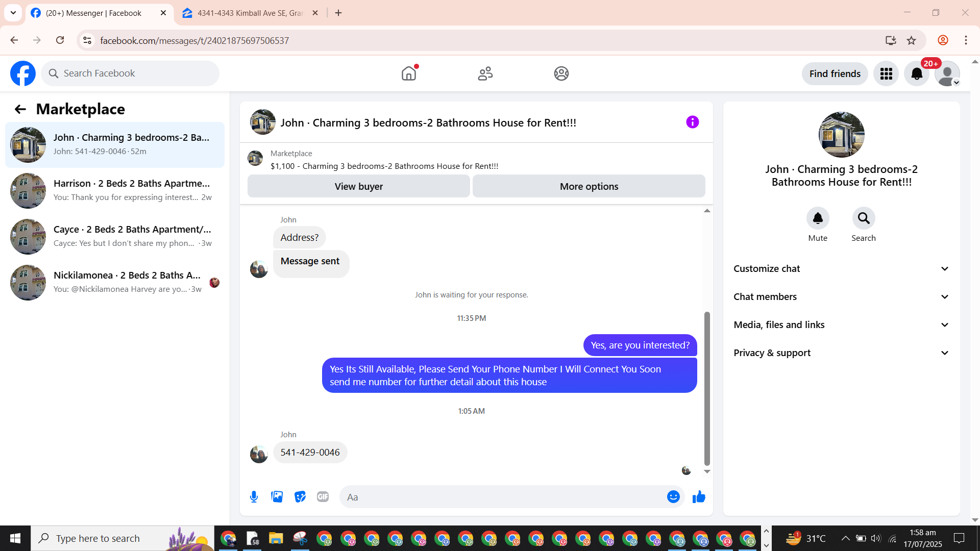
Task: Open a new browser tab
Action: 338,13
